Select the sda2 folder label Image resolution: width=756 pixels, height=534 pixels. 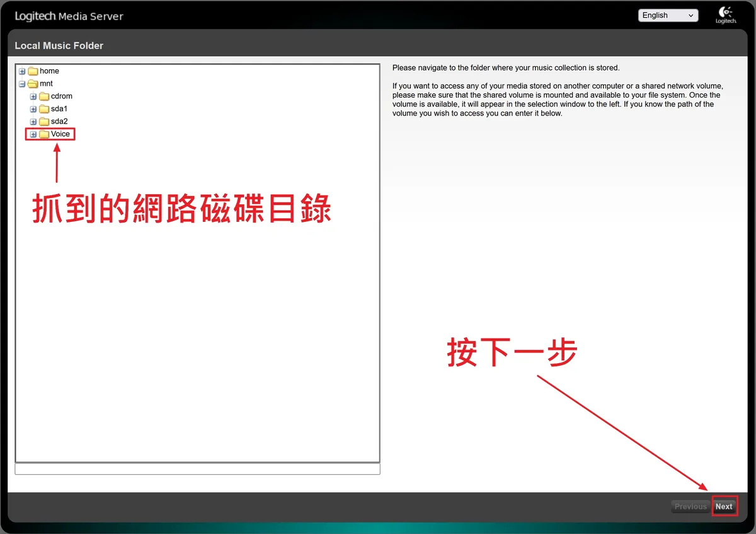coord(59,122)
